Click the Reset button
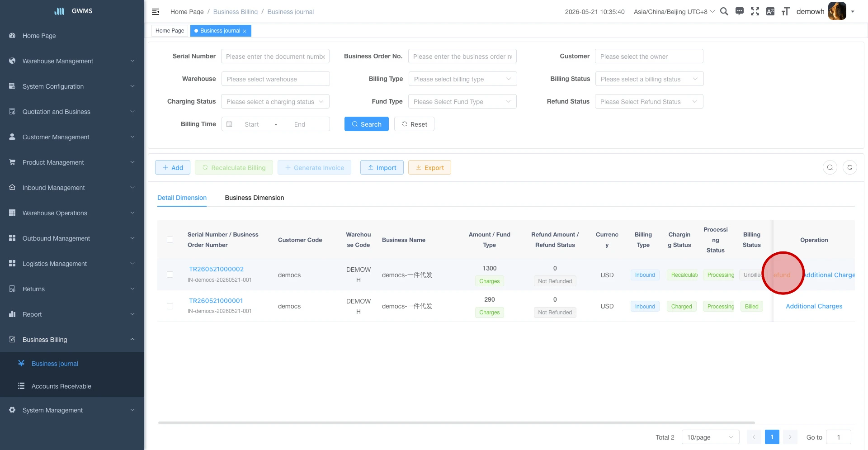Viewport: 868px width, 450px height. (414, 124)
